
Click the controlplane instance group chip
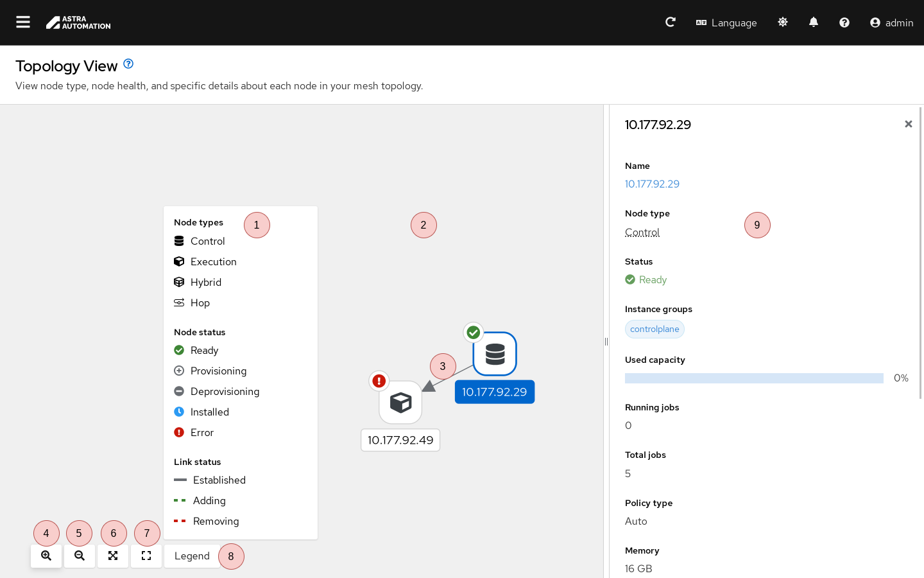(654, 329)
